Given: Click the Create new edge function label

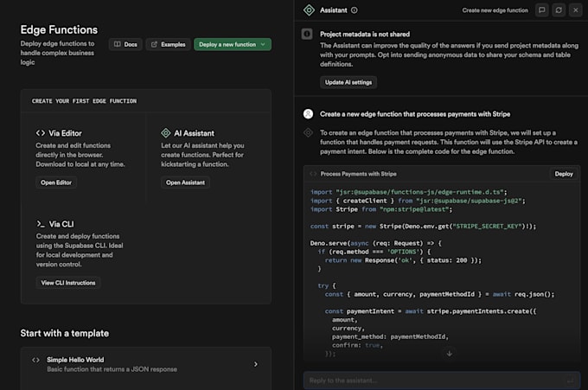Looking at the screenshot, I should (495, 10).
